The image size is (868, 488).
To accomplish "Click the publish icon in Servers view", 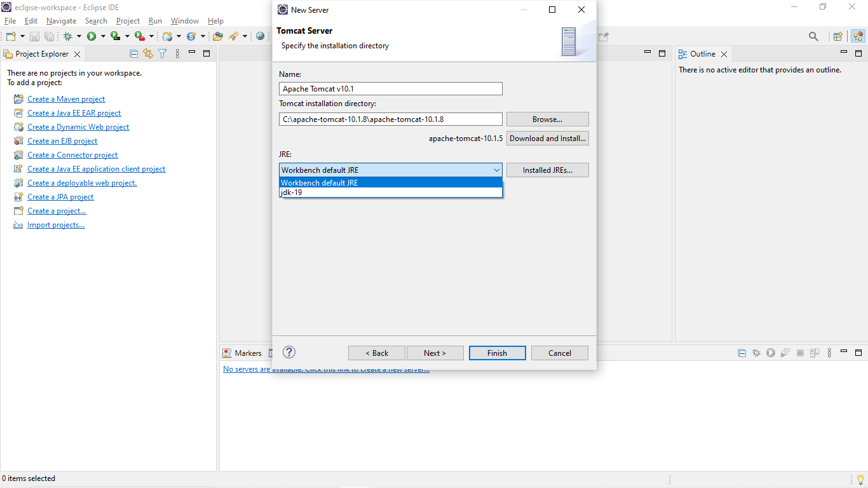I will coord(815,353).
